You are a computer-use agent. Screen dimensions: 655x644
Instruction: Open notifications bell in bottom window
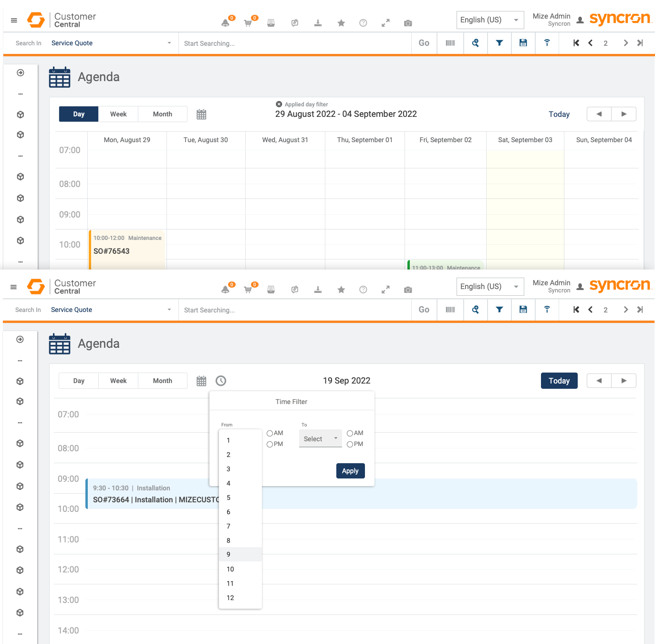coord(226,289)
